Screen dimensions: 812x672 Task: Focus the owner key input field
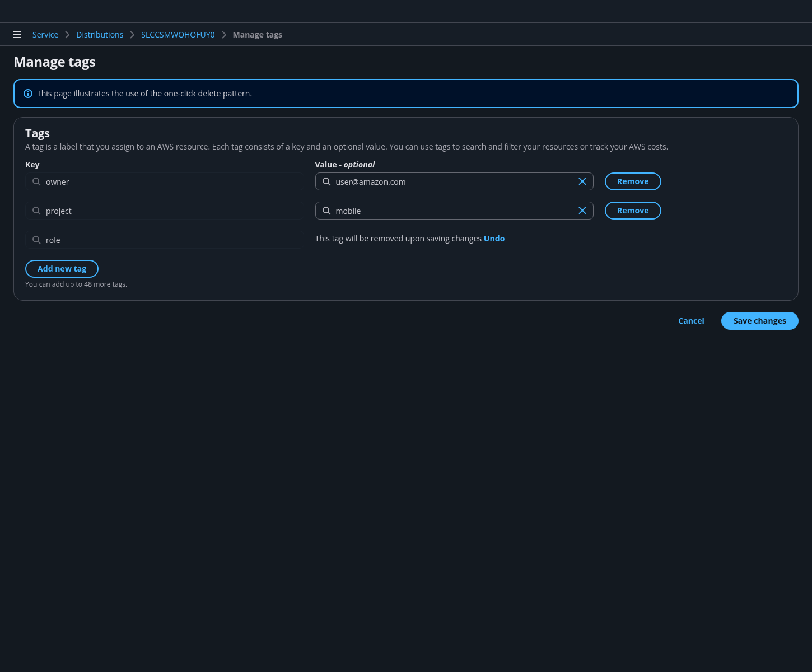[168, 182]
